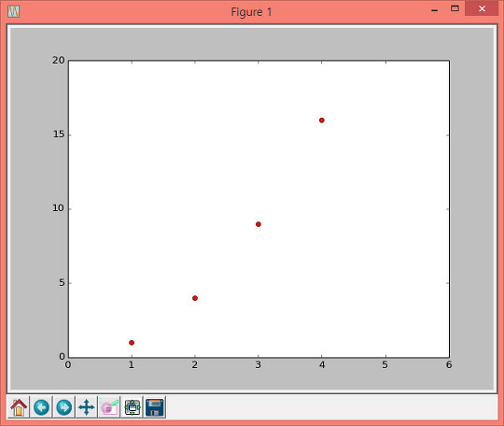Click the x-axis label 6
The height and width of the screenshot is (426, 504).
point(449,365)
